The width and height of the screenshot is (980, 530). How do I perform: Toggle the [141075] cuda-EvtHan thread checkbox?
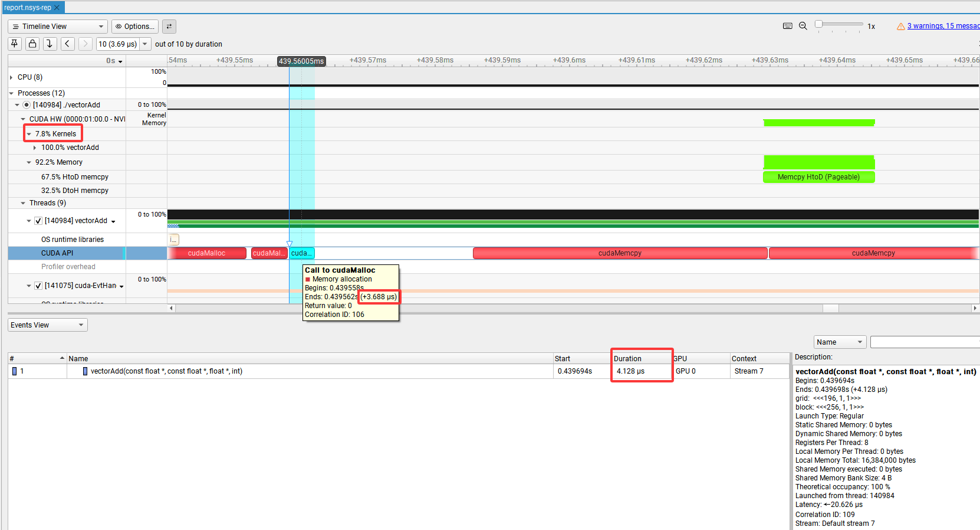coord(38,286)
